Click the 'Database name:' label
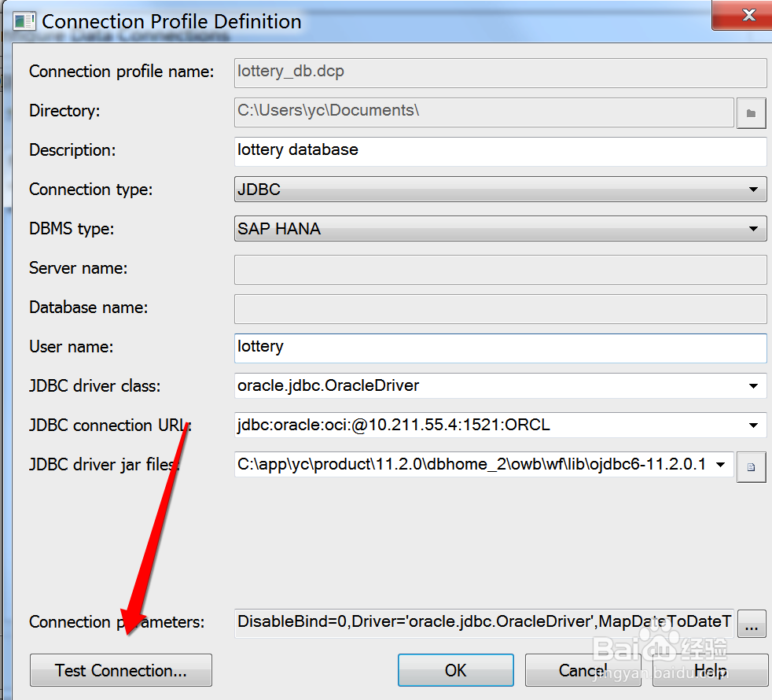This screenshot has width=772, height=700. pos(88,308)
